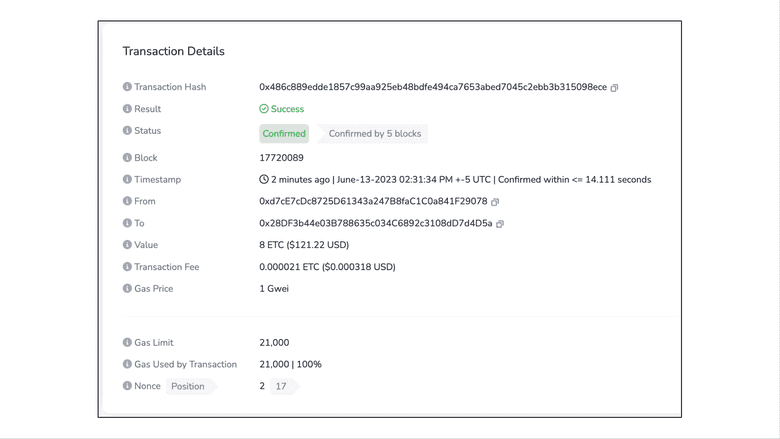The image size is (780, 439).
Task: Click the Position tag beside Nonce
Action: [188, 386]
